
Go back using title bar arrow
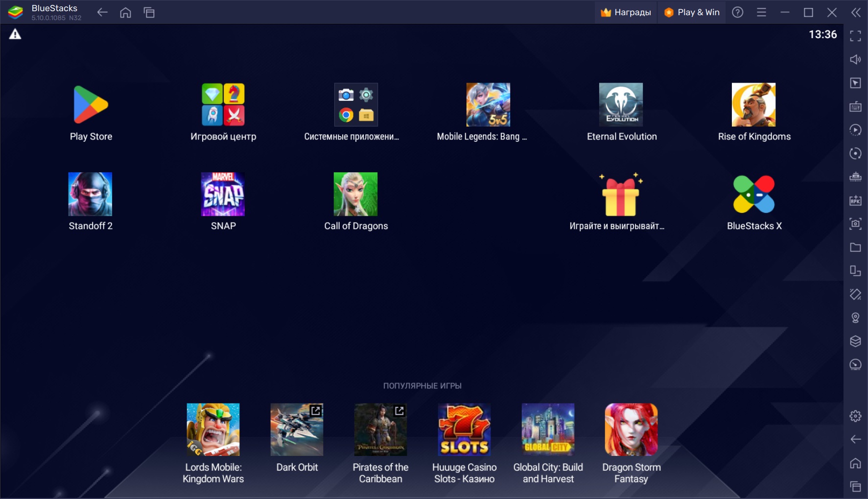tap(102, 12)
